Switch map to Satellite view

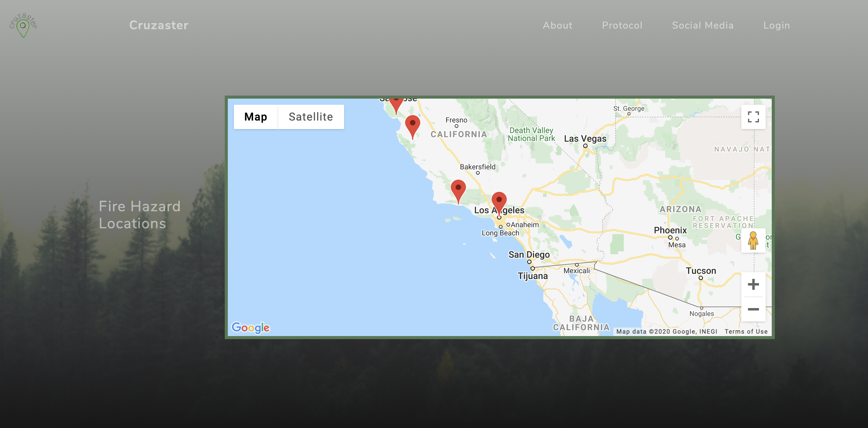tap(311, 117)
